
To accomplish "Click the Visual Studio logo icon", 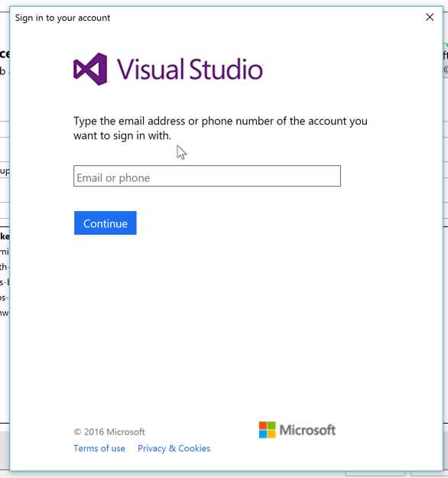I will click(x=90, y=69).
